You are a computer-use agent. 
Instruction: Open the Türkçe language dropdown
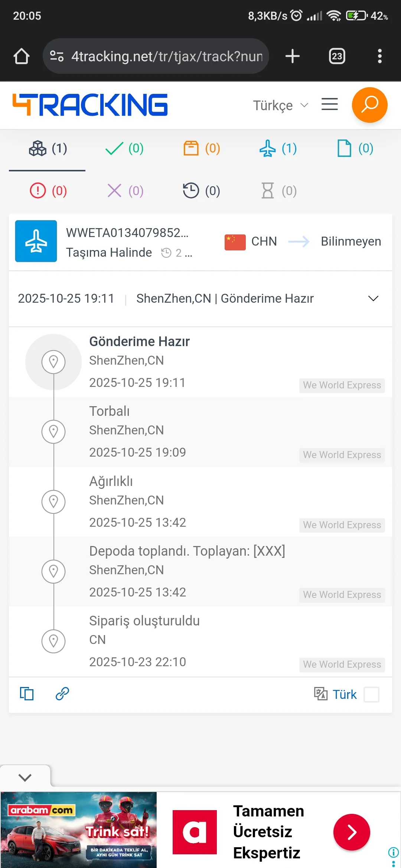(x=281, y=105)
